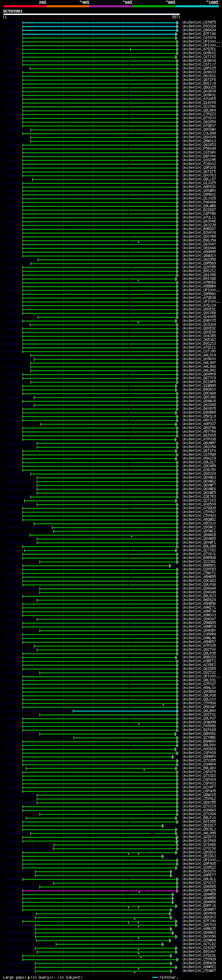Click the cyan alignment bar for UniRef100_Q4LBA0
This screenshot has height=980, width=222.
125,711
